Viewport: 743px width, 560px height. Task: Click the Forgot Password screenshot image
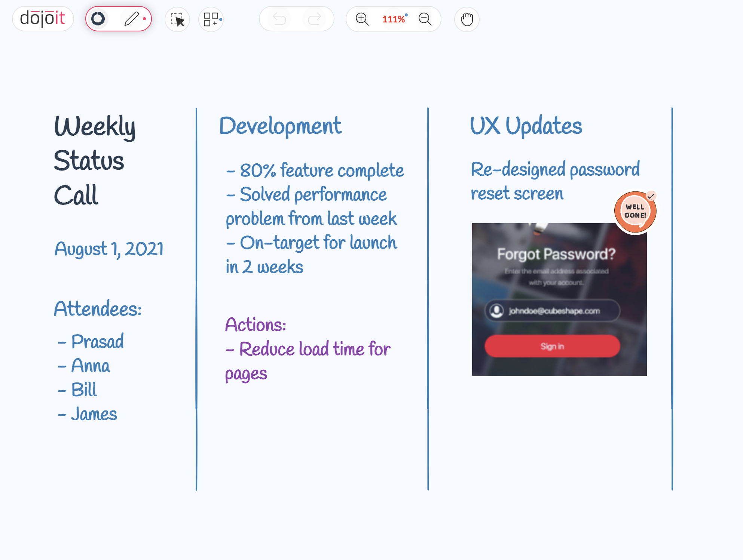(559, 299)
